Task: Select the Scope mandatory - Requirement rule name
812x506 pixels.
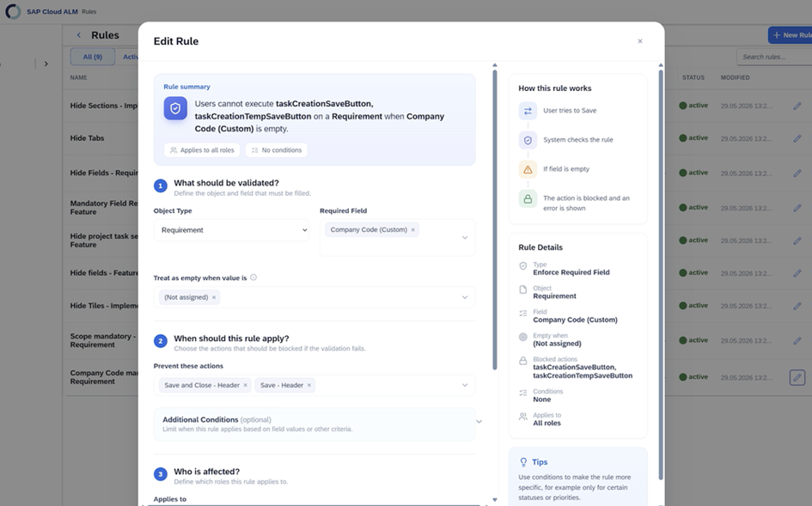Action: pyautogui.click(x=103, y=340)
